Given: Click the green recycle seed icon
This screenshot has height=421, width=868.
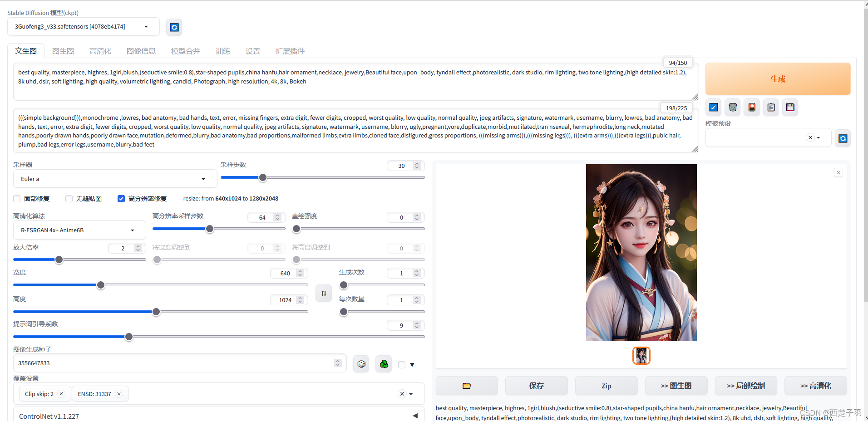Looking at the screenshot, I should 384,364.
